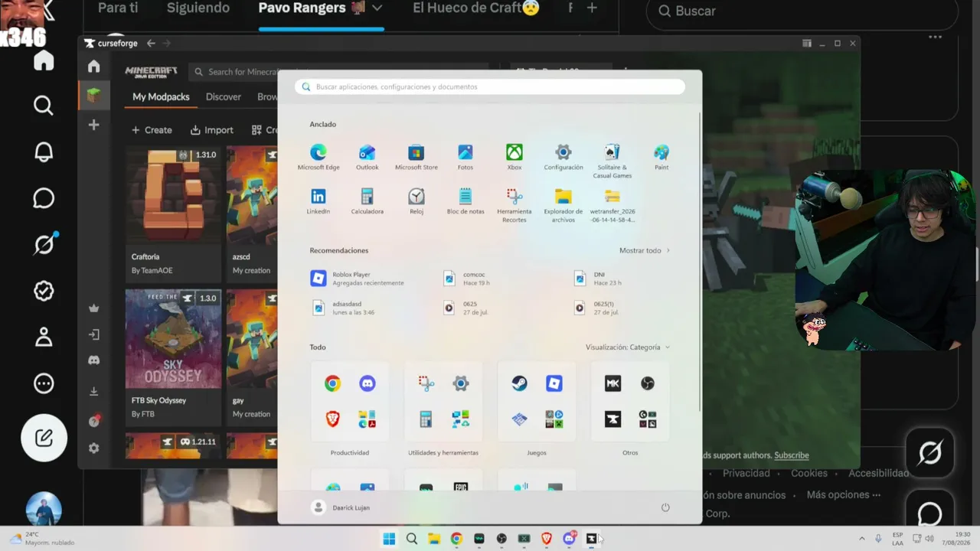Expand Mostrar todo recommendations
Viewport: 980px width, 551px height.
[x=645, y=250]
